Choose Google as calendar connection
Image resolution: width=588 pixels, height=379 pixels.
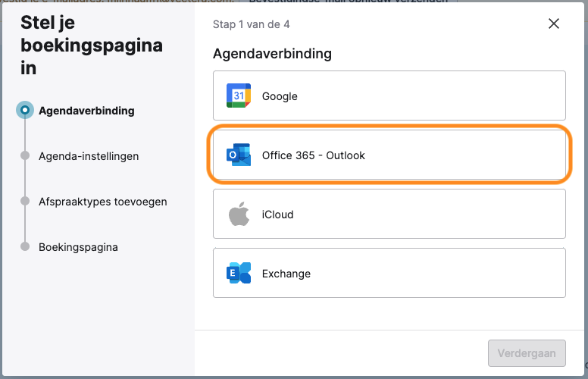(x=389, y=96)
